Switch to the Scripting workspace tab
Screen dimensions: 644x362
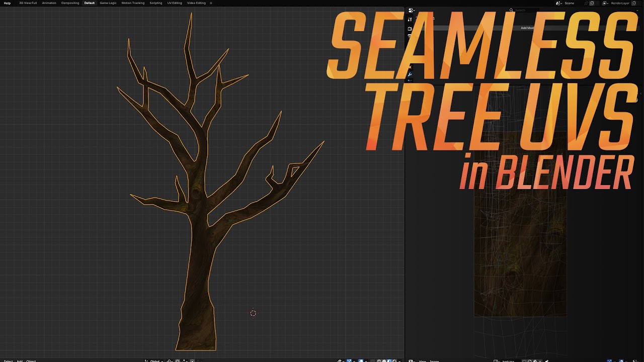(156, 3)
